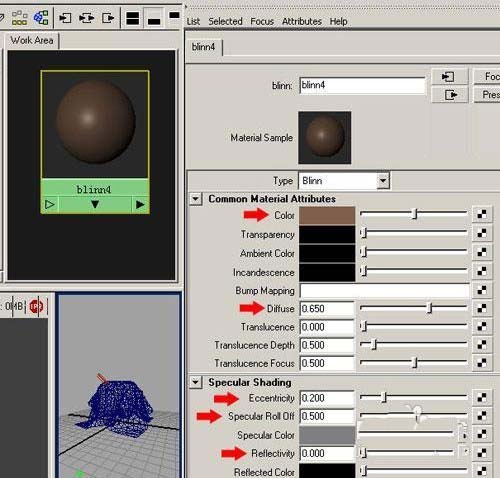Toggle the show bottom tabs only layout
Screen dimensions: 500x478
(x=154, y=18)
